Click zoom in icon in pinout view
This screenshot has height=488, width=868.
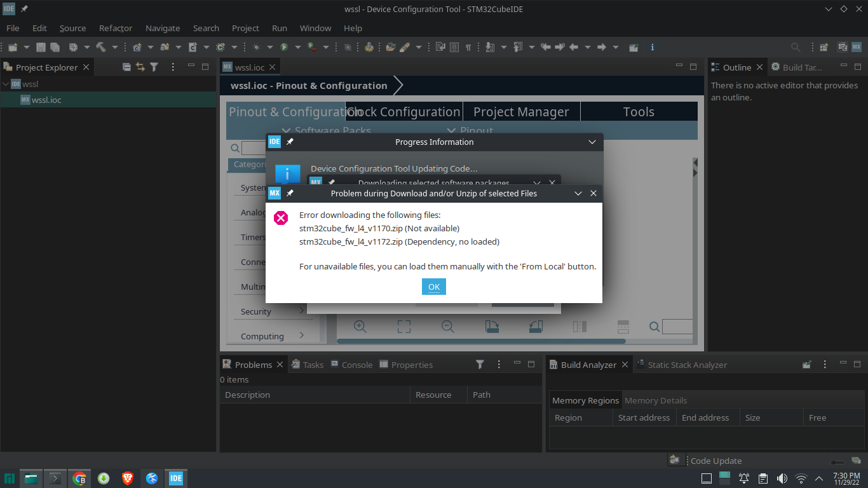pyautogui.click(x=360, y=327)
